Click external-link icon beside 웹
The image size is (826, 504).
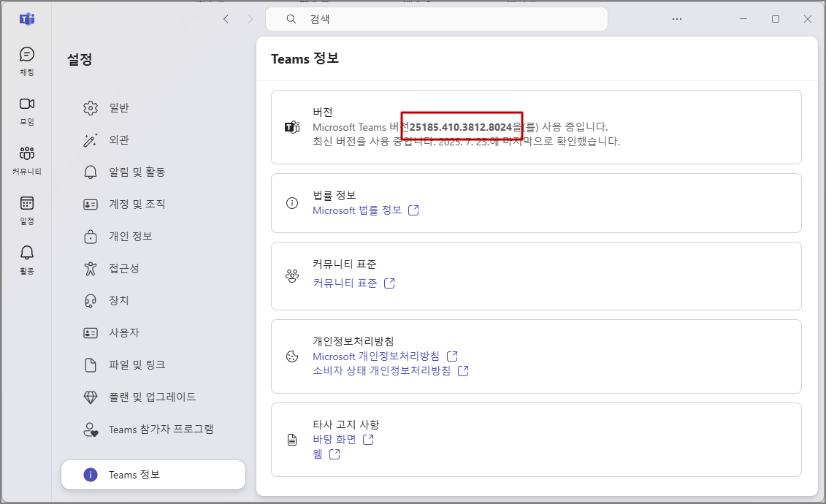(x=334, y=454)
